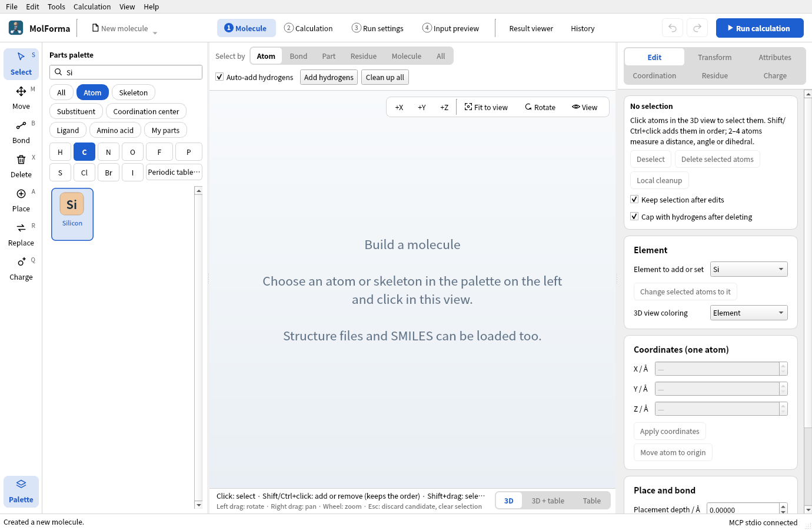Activate the Select tool in sidebar
The width and height of the screenshot is (812, 530).
click(21, 64)
